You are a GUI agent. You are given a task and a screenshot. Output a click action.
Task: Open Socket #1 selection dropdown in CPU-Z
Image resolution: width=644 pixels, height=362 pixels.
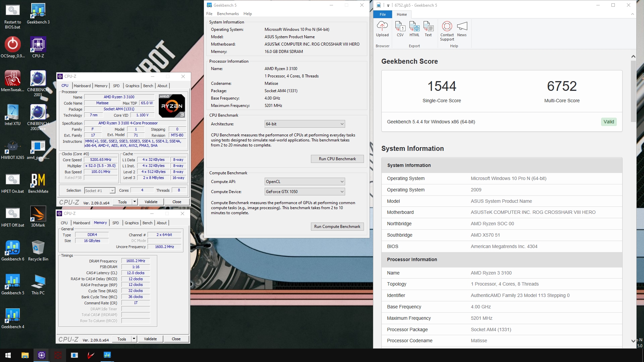[100, 191]
